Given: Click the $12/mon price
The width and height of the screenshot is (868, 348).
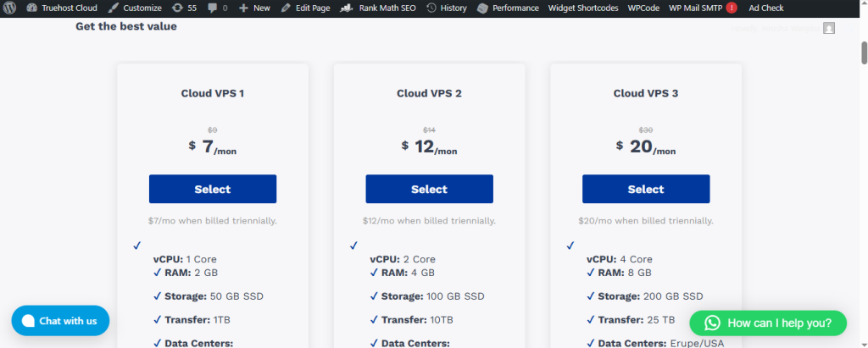Looking at the screenshot, I should pyautogui.click(x=429, y=146).
